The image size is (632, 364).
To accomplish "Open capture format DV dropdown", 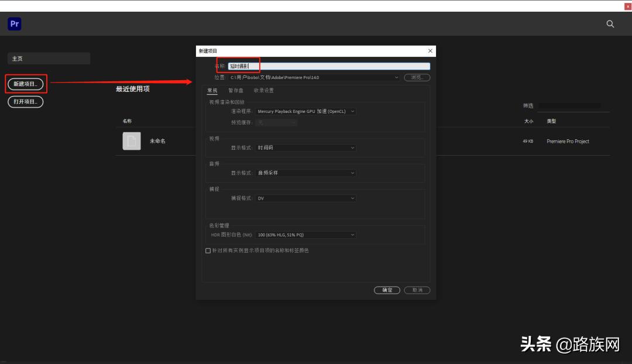I will (x=305, y=198).
